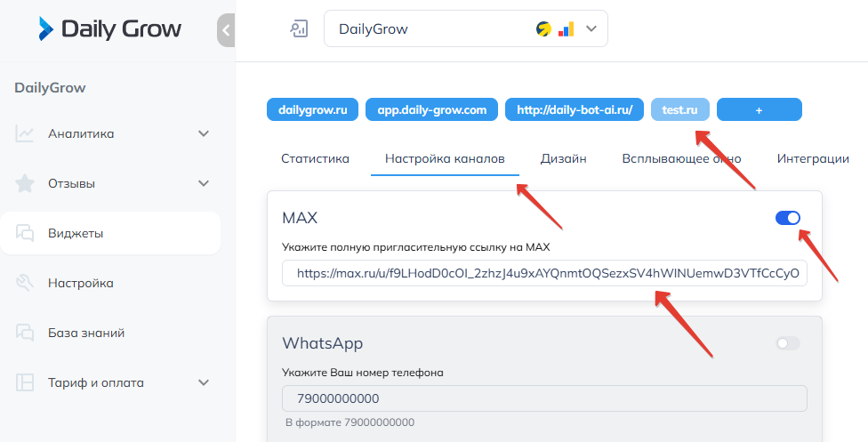868x442 pixels.
Task: Click the Analytics chart icon in sidebar
Action: (25, 134)
